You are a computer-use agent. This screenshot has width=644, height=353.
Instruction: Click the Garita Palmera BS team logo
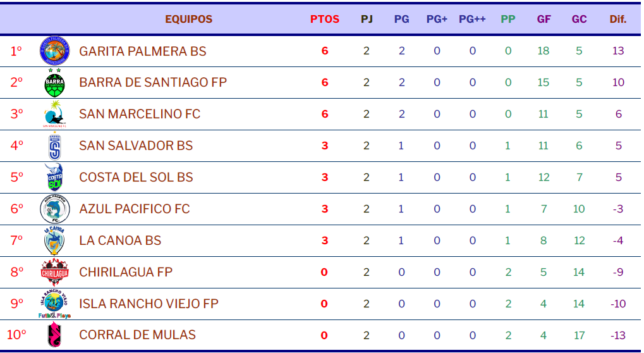point(54,51)
